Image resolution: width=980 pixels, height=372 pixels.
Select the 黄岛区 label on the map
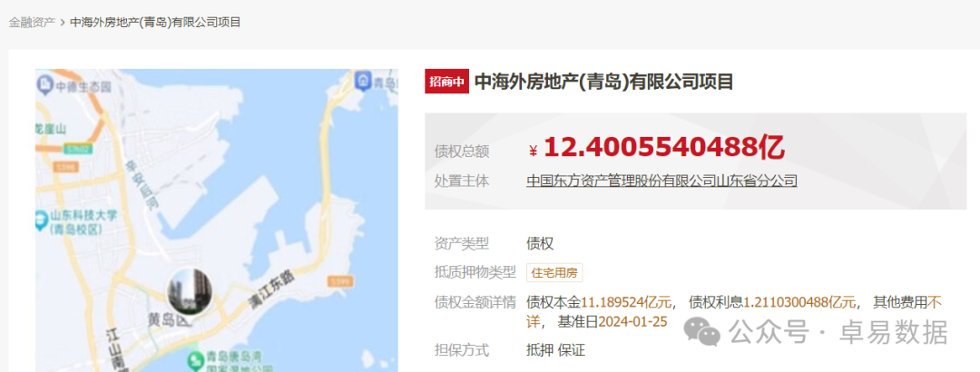[166, 319]
